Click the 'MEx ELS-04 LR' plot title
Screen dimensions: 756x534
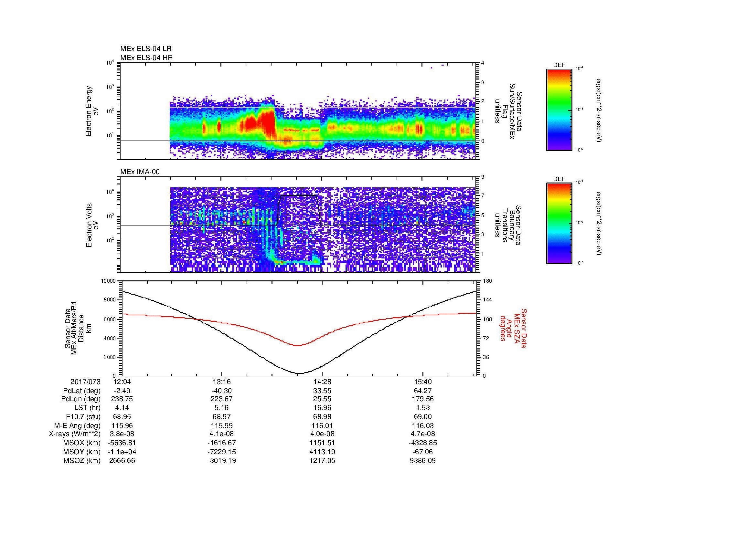pyautogui.click(x=146, y=49)
